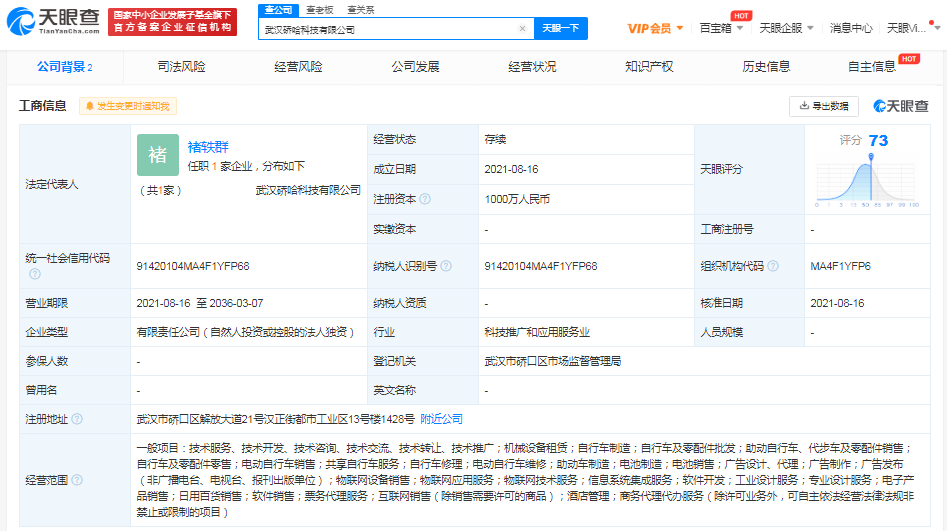Click the 天眼评分 score 73
This screenshot has height=531, width=947.
pyautogui.click(x=878, y=141)
